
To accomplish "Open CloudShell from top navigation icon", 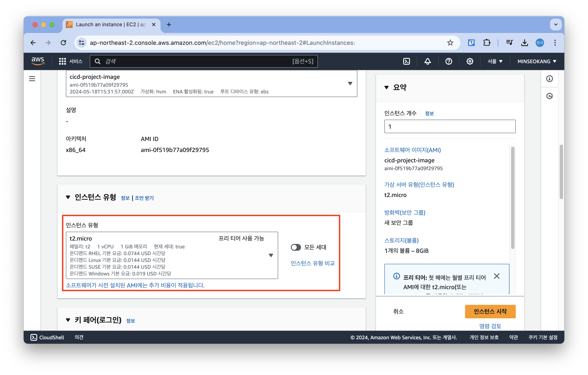I will [406, 61].
